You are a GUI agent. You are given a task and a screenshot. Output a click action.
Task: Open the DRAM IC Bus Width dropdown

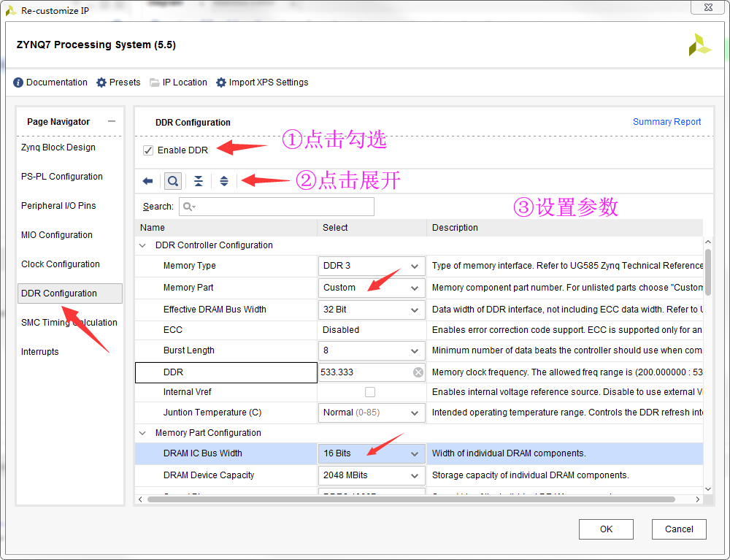pos(372,453)
